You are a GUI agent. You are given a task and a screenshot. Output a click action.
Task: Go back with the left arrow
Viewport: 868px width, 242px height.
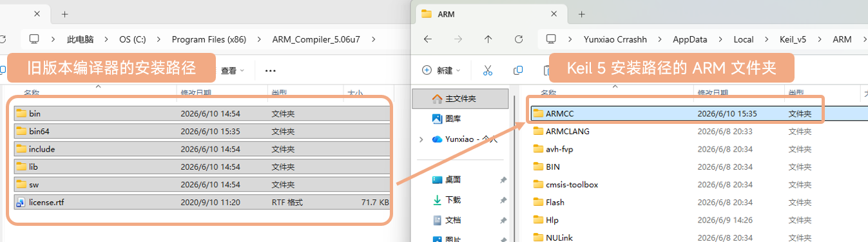[x=428, y=39]
